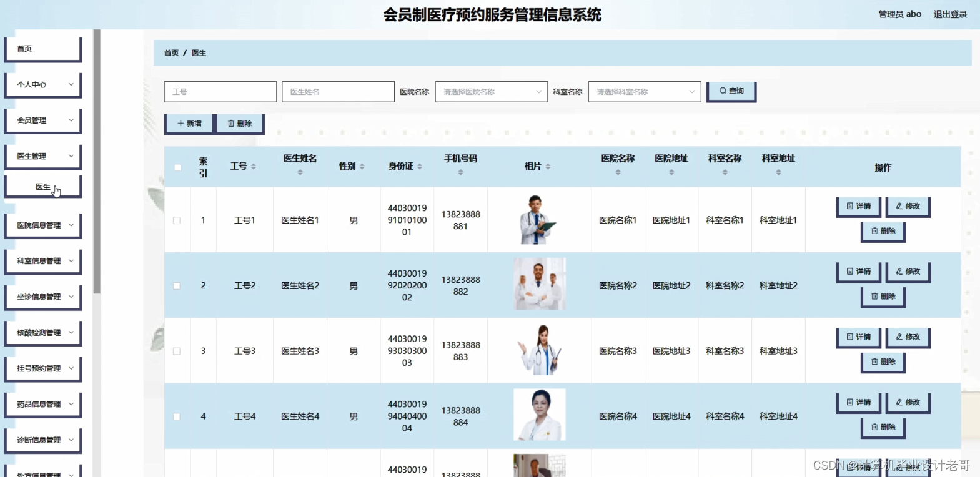Screen dimensions: 980x477
Task: Open the 医院名称 filter dropdown
Action: [492, 92]
